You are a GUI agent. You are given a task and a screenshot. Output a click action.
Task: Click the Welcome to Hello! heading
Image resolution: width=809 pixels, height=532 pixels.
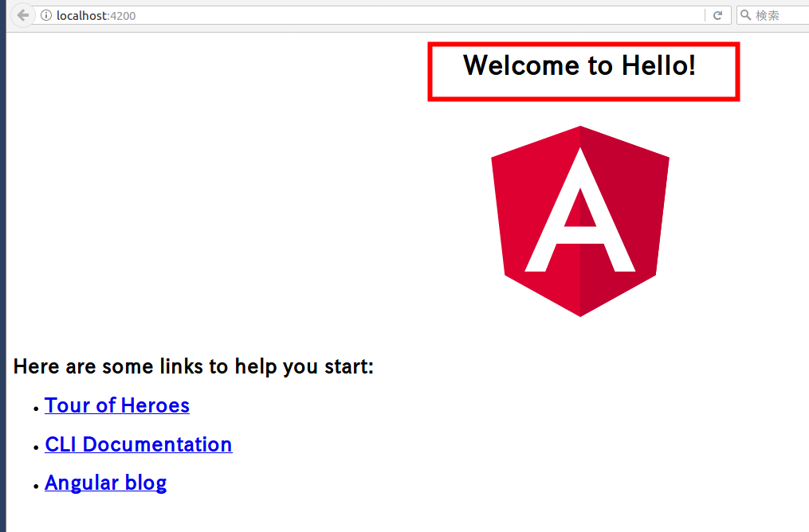pos(579,65)
